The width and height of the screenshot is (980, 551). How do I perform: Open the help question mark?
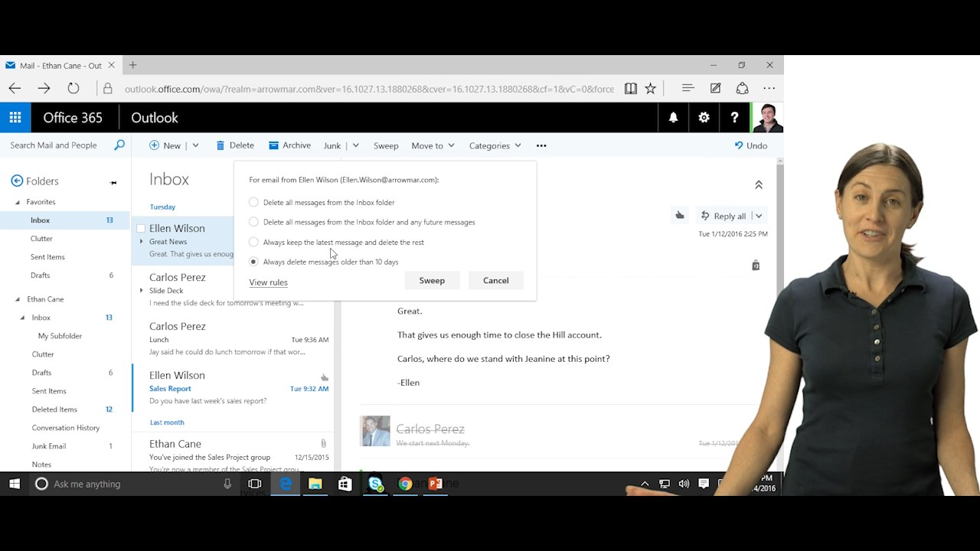[x=735, y=118]
